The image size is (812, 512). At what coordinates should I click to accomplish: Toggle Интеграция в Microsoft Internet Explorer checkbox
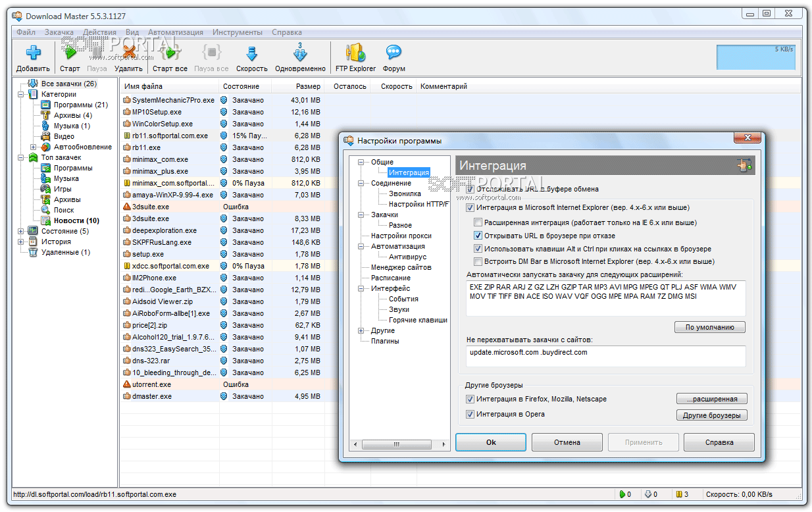click(x=470, y=207)
